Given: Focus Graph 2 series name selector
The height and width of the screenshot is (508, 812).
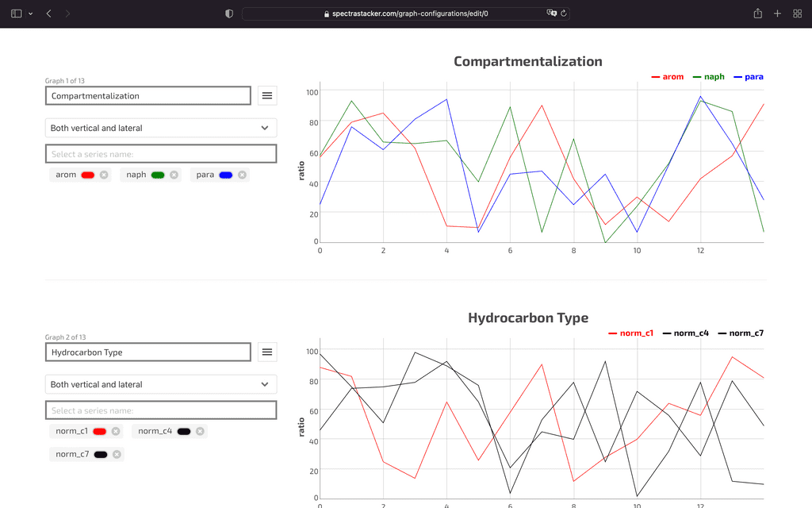Looking at the screenshot, I should pos(161,410).
